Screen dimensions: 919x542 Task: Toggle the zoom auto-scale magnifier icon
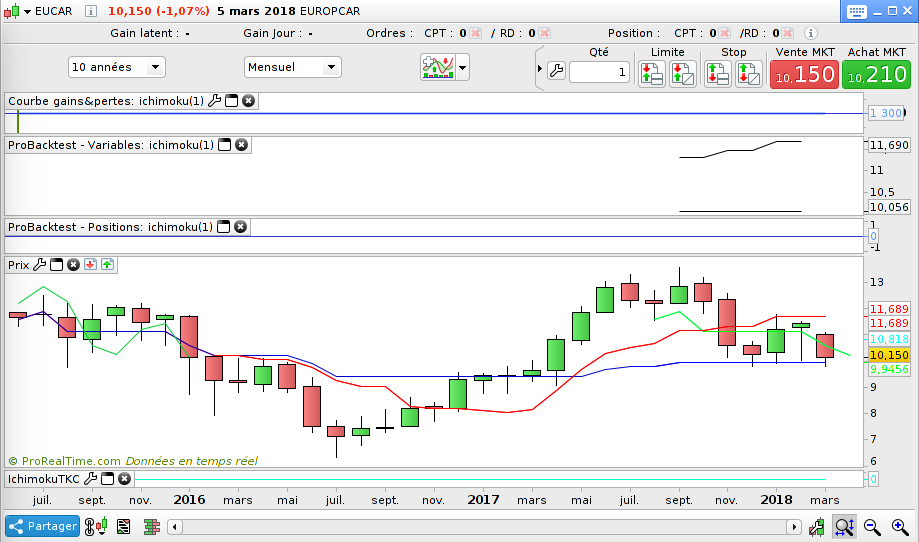pos(845,527)
